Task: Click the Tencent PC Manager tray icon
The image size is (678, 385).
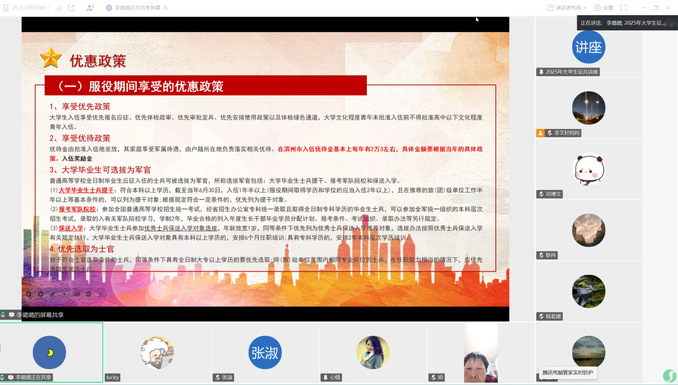Action: 669,375
